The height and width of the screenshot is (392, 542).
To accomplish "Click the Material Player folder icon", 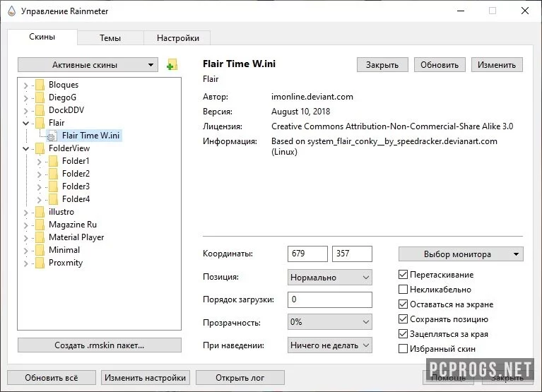I will click(40, 237).
